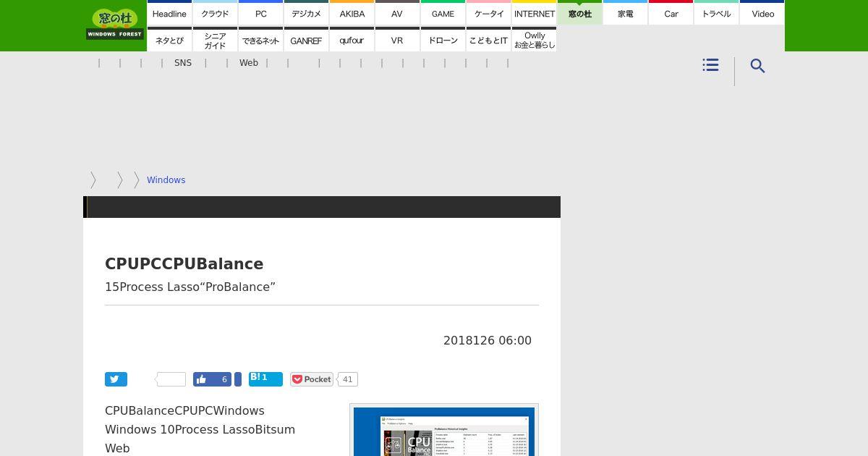Screen dimensions: 868x456
Task: Open ネタとぴ site tab
Action: 169,40
